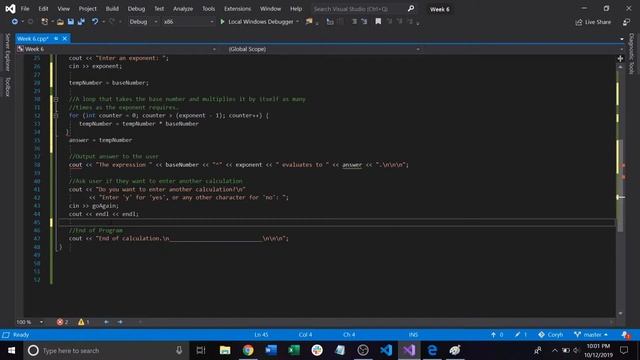Click the split editor icon above scrollbar

tap(620, 59)
